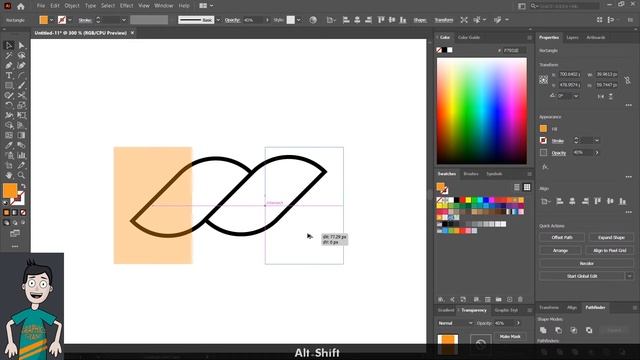This screenshot has width=640, height=360.
Task: Select the Magic Wand tool
Action: coord(9,56)
